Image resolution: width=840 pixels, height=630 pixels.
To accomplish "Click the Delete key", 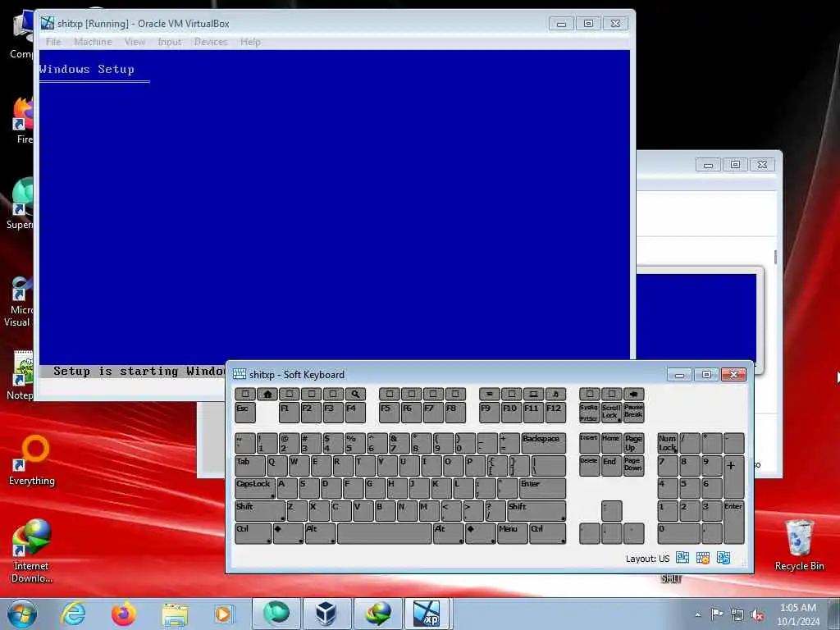I will 589,466.
